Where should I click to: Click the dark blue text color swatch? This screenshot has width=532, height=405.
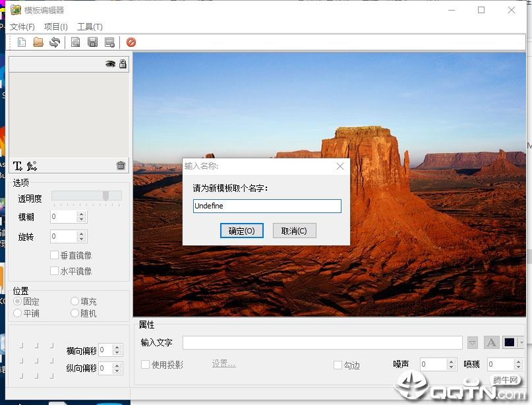tap(510, 342)
